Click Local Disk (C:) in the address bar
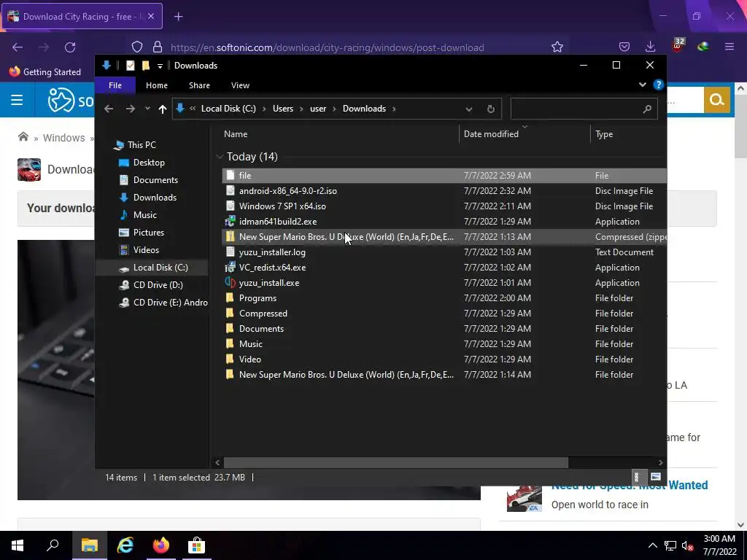This screenshot has width=747, height=560. (x=228, y=109)
